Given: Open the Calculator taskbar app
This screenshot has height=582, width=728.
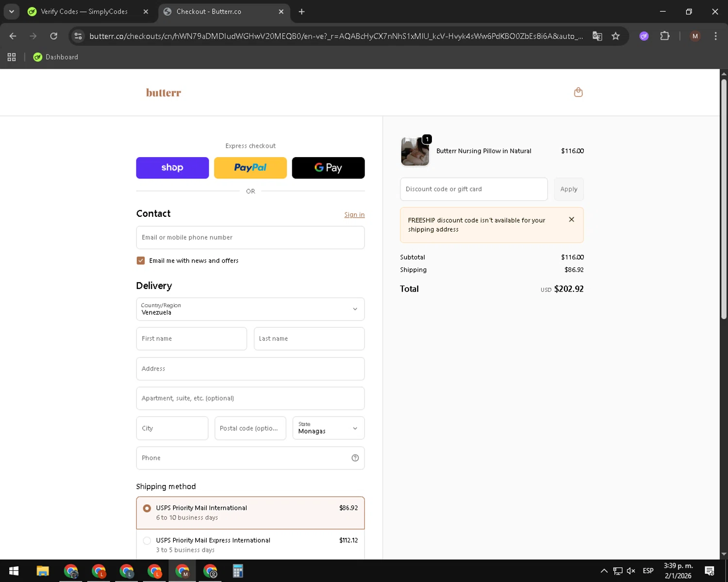Looking at the screenshot, I should coord(238,571).
